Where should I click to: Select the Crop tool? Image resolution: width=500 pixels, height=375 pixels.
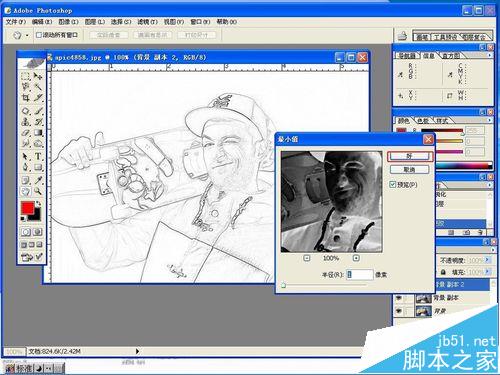point(26,98)
